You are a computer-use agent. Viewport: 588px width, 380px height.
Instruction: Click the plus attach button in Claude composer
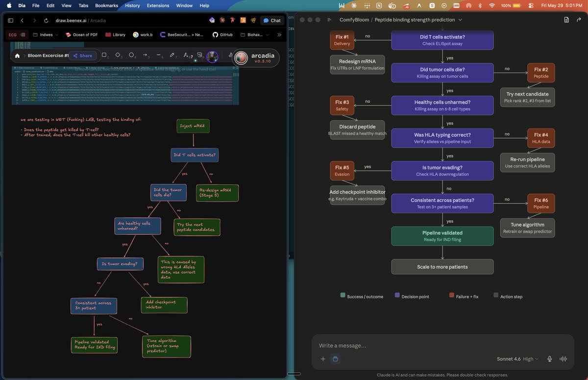(x=323, y=359)
